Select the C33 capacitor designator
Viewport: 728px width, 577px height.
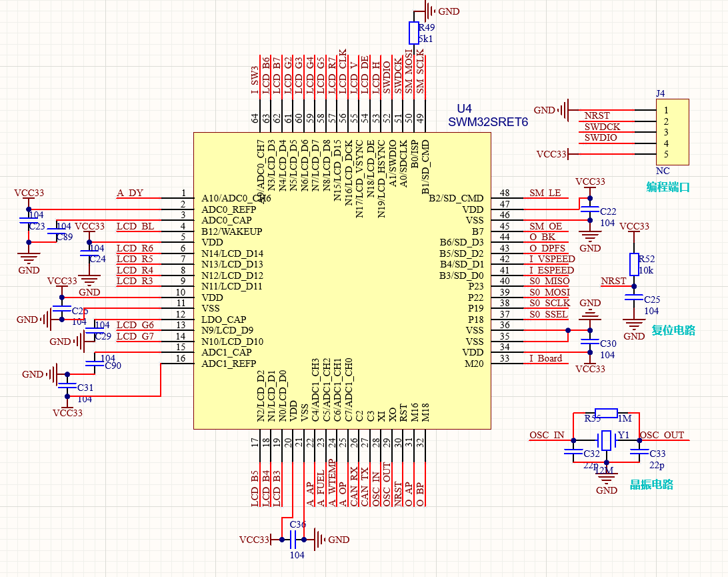pos(657,454)
